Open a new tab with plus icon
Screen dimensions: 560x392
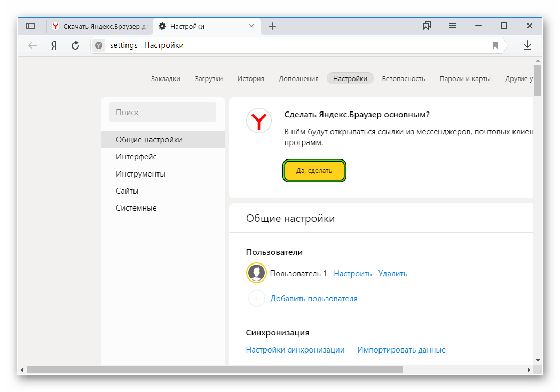pyautogui.click(x=272, y=26)
